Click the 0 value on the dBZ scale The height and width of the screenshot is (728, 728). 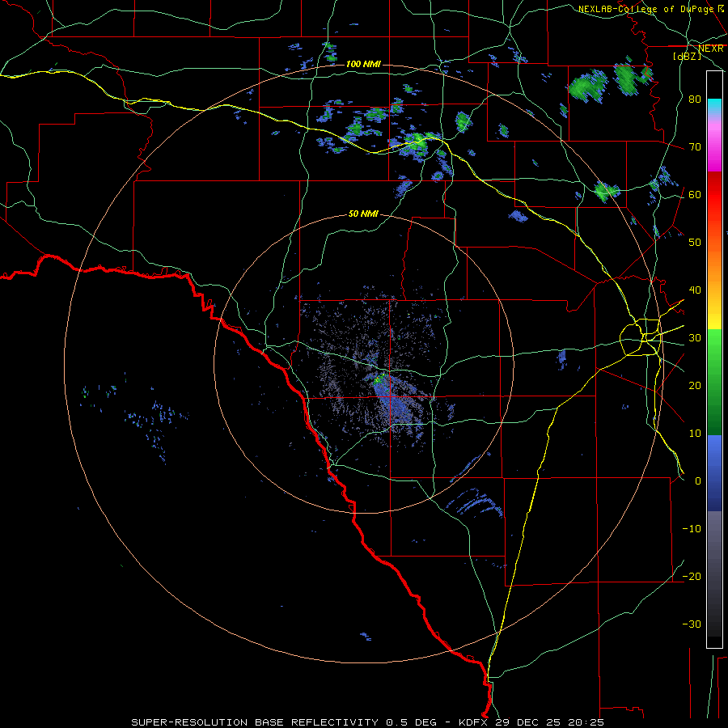click(698, 481)
